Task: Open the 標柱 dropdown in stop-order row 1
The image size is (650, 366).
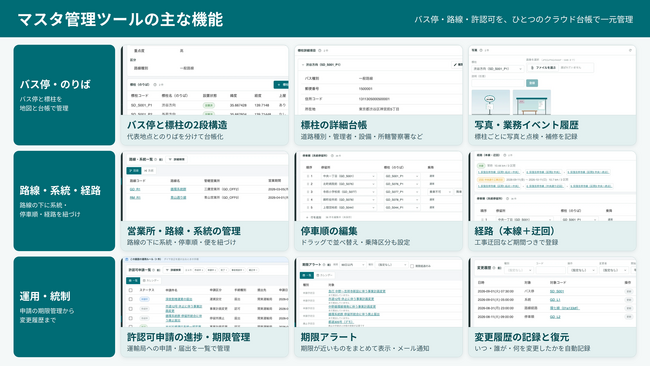Action: click(401, 176)
